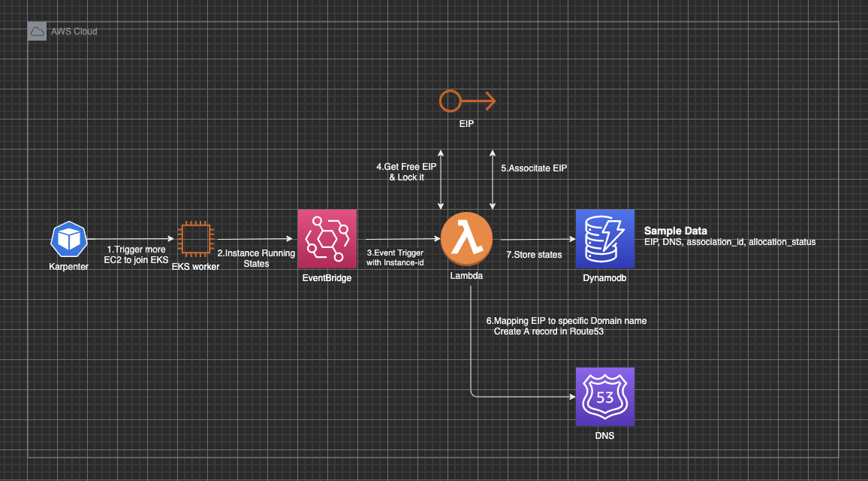
Task: Select the 'EventBridge' label
Action: point(327,278)
